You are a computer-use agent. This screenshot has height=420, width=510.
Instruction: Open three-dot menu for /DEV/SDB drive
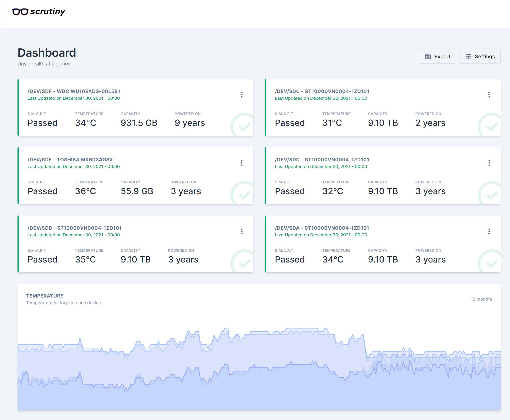click(x=242, y=231)
